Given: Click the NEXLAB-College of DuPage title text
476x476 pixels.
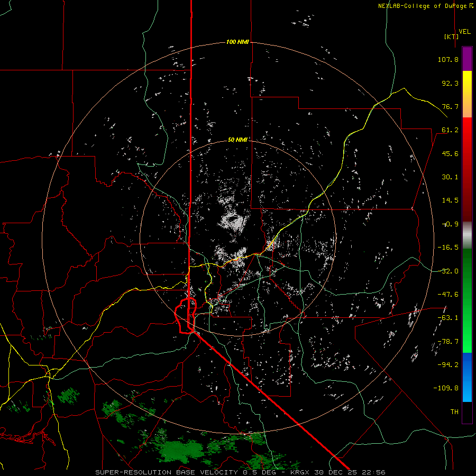Looking at the screenshot, I should pyautogui.click(x=425, y=6).
